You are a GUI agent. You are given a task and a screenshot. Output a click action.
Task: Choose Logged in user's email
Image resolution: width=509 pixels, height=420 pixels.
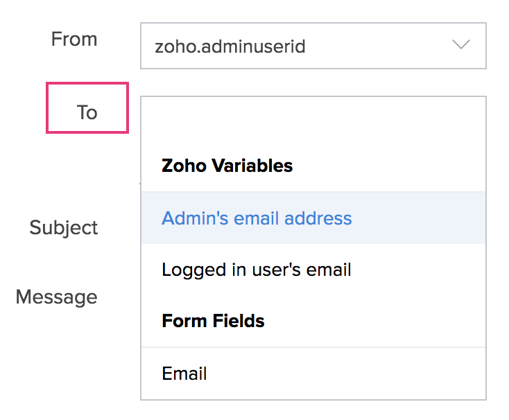[257, 270]
